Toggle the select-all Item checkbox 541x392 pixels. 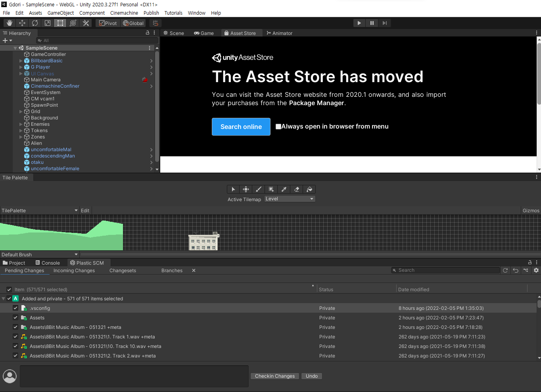(9, 290)
